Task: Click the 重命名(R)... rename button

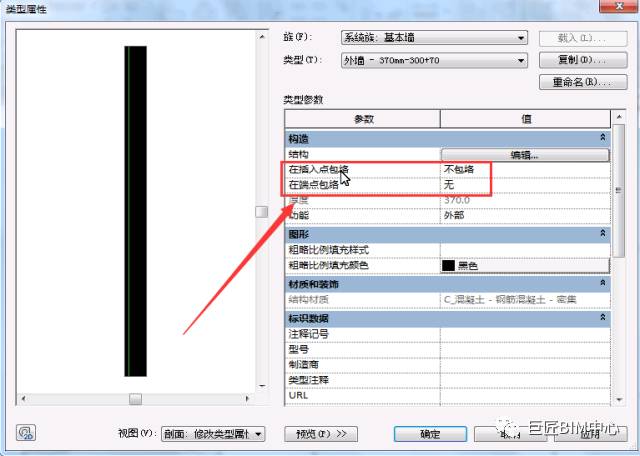Action: point(583,82)
